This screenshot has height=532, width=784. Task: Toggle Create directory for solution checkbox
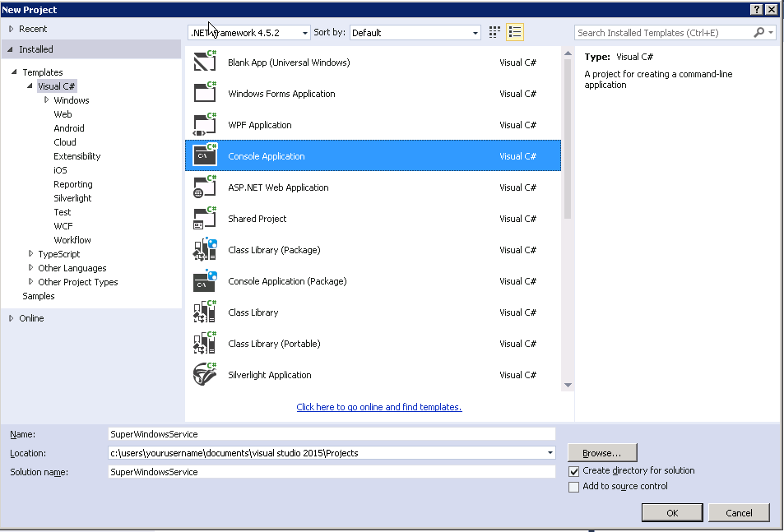(573, 471)
